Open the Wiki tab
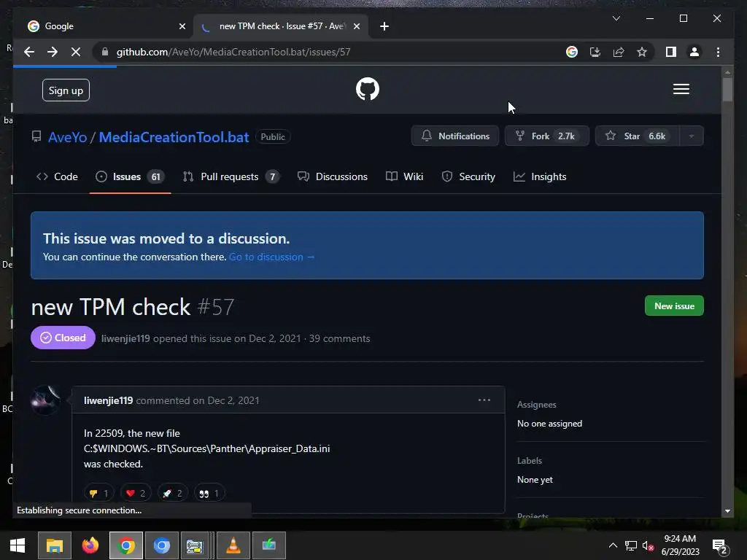 pyautogui.click(x=404, y=176)
